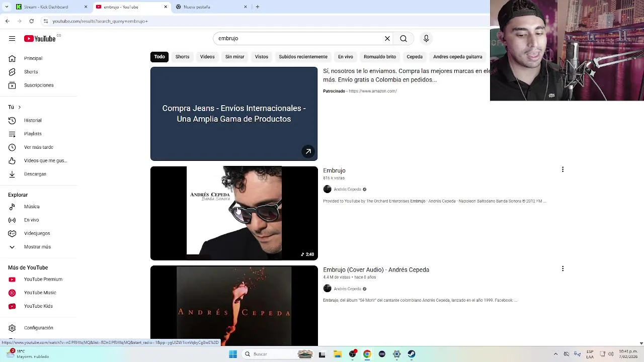Viewport: 644px width, 362px height.
Task: Open Chrome from the taskbar
Action: pyautogui.click(x=367, y=354)
